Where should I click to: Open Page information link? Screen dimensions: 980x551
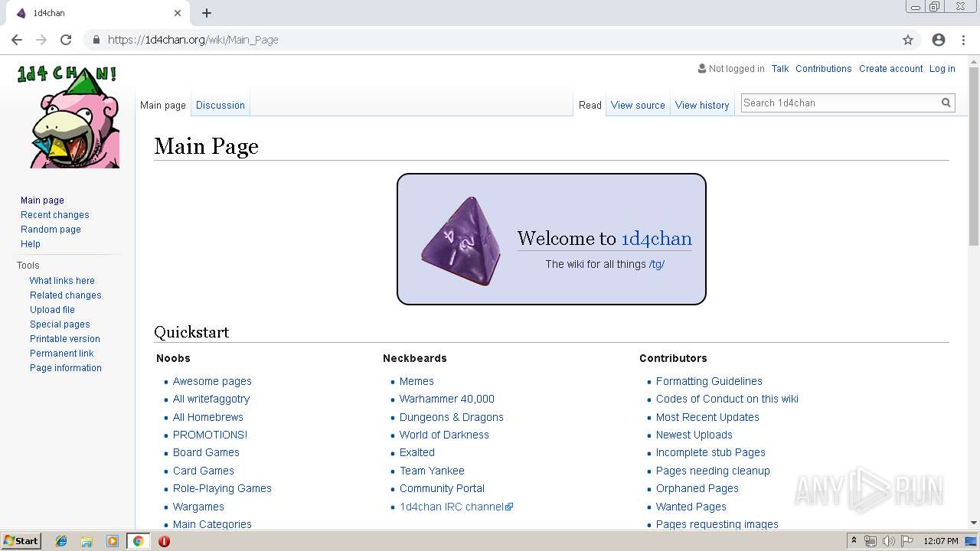(x=66, y=368)
